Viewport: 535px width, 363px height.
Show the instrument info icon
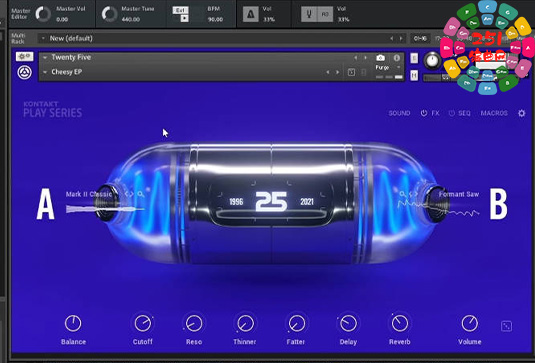click(x=396, y=58)
